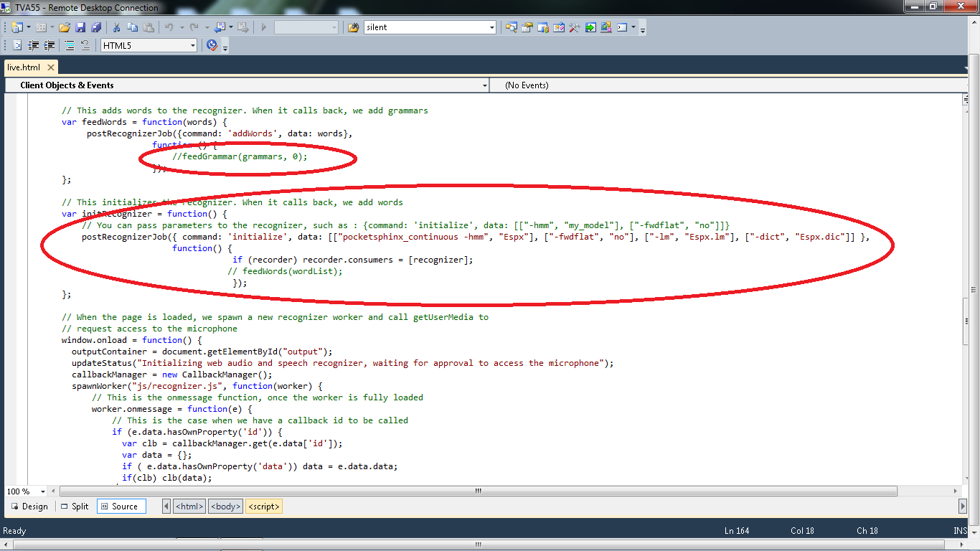This screenshot has height=551, width=980.
Task: Click the Cut scissors icon
Action: [x=116, y=27]
